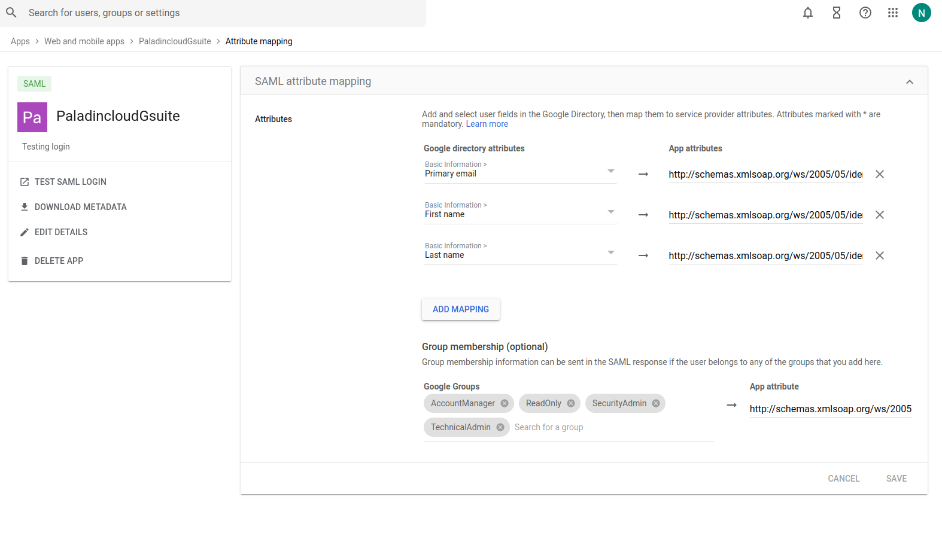Remove the ReadOnly group chip
This screenshot has height=560, width=942.
[571, 403]
